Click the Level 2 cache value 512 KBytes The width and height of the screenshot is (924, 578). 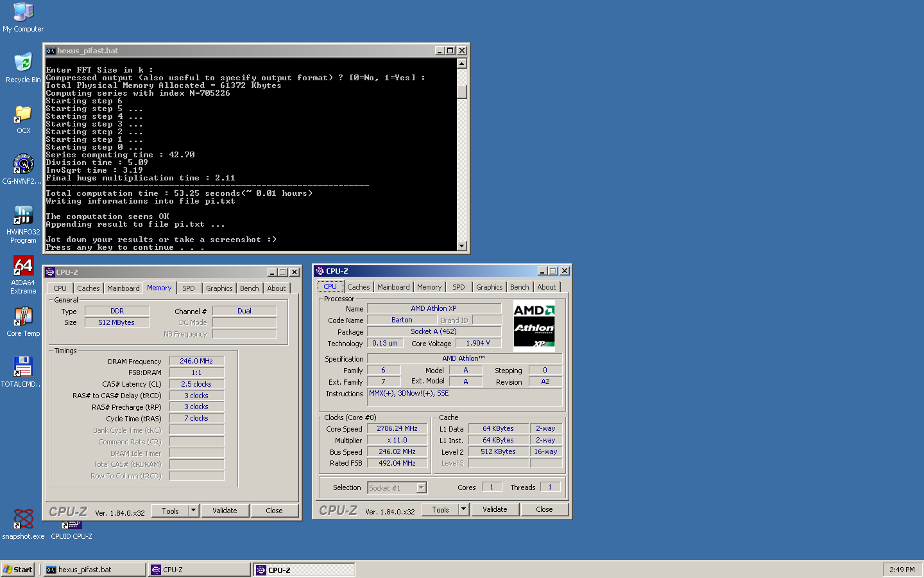click(499, 451)
